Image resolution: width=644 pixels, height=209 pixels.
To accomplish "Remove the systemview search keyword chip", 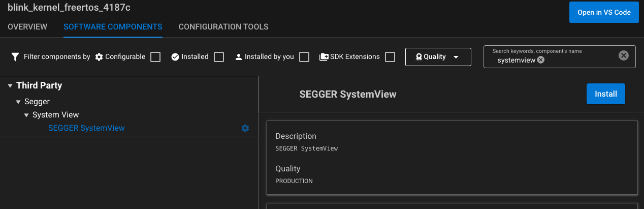I will pyautogui.click(x=541, y=60).
